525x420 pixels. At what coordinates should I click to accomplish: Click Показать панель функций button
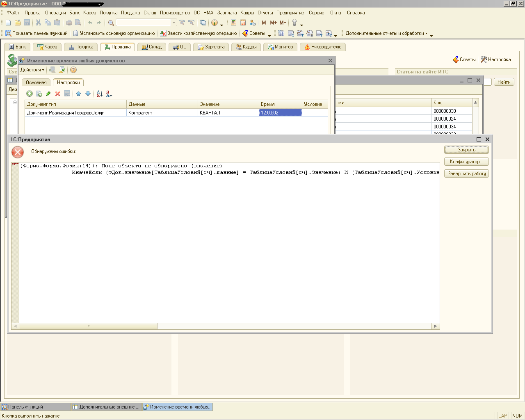pyautogui.click(x=36, y=33)
